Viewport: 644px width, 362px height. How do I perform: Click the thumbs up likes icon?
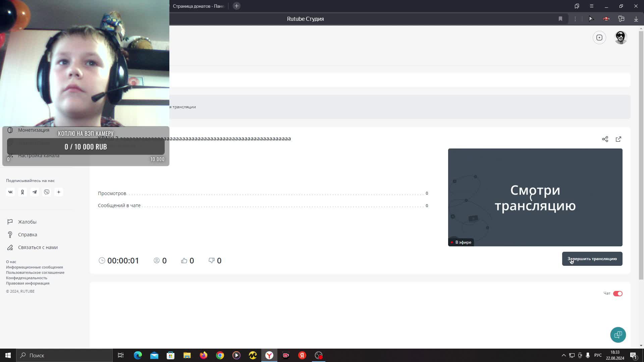tap(184, 260)
